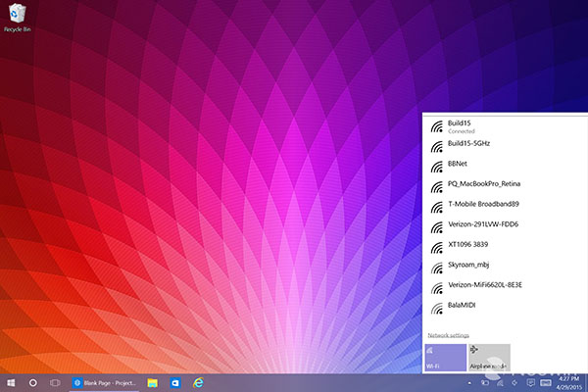
Task: Switch to Blank Page - Project window
Action: [106, 381]
